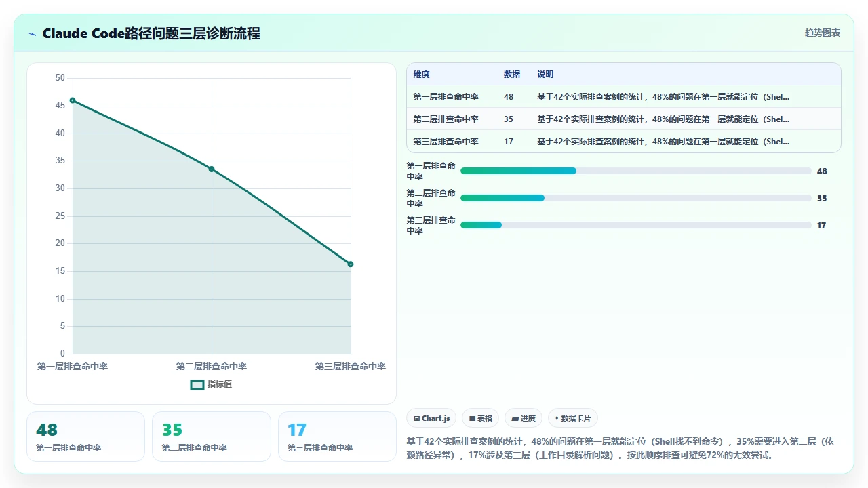Click the description in the 48 row
This screenshot has height=488, width=868.
(x=663, y=97)
